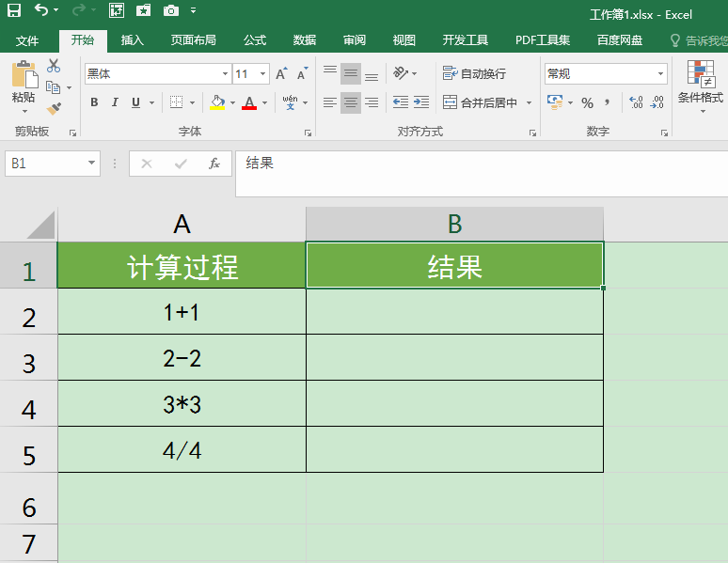728x563 pixels.
Task: Click the camera screenshot icon
Action: 171,10
